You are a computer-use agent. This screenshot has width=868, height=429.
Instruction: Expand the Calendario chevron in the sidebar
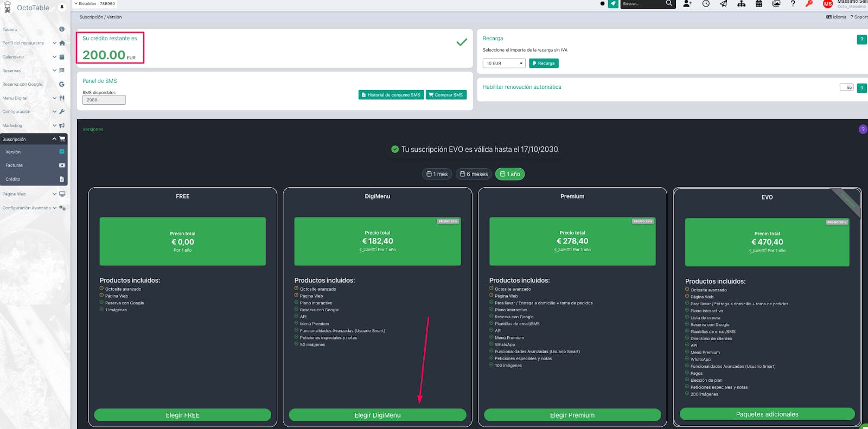pos(54,57)
